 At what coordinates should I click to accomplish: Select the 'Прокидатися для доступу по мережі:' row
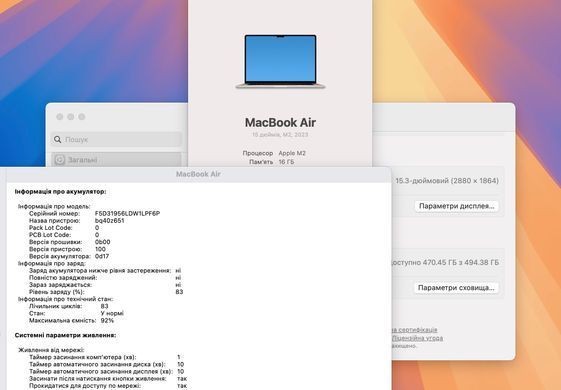[108, 386]
